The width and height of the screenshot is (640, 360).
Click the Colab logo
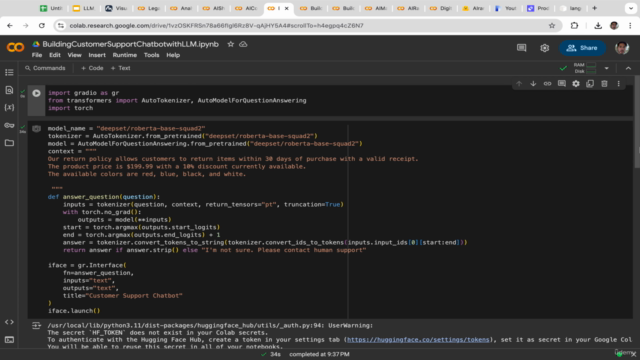pos(16,48)
